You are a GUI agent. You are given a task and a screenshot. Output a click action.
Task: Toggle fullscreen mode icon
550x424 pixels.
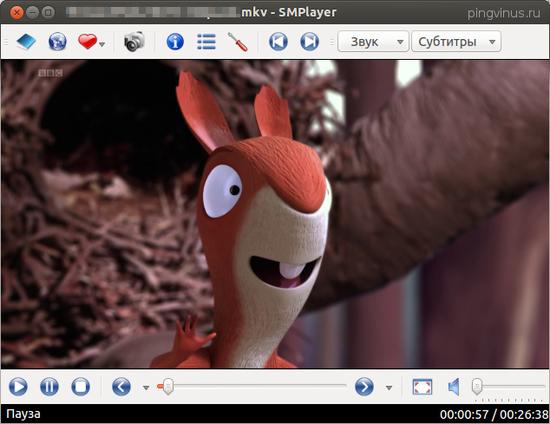(x=422, y=387)
